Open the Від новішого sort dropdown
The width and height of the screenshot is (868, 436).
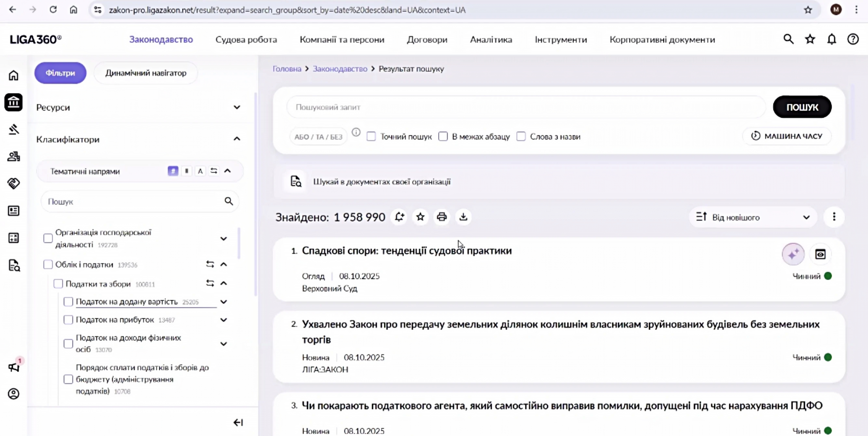coord(753,217)
